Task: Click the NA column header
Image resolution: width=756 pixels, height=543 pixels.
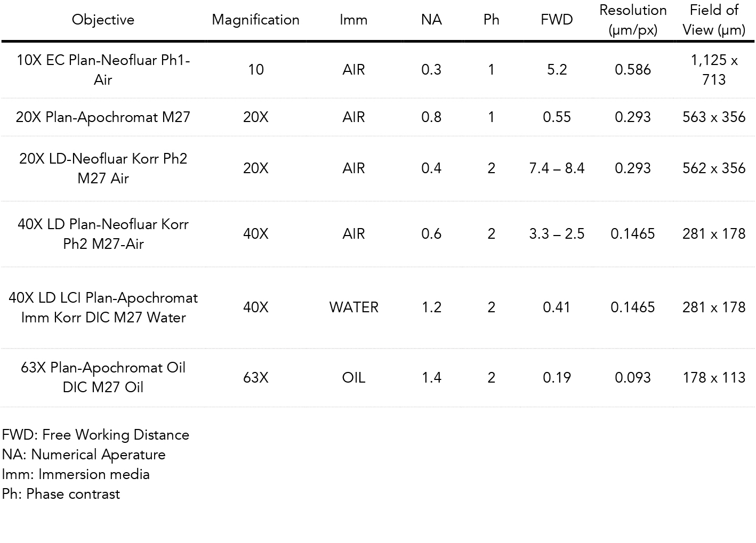Action: point(431,20)
